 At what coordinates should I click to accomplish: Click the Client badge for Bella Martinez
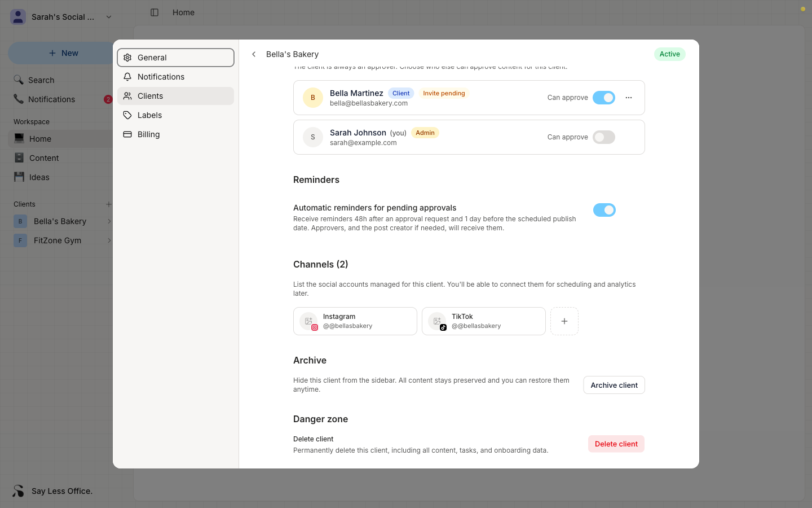[401, 93]
